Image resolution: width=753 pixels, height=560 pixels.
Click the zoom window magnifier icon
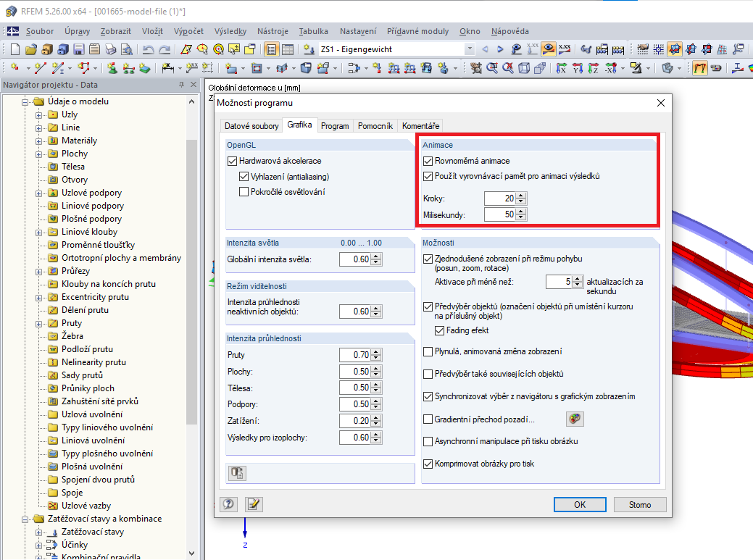pos(492,68)
